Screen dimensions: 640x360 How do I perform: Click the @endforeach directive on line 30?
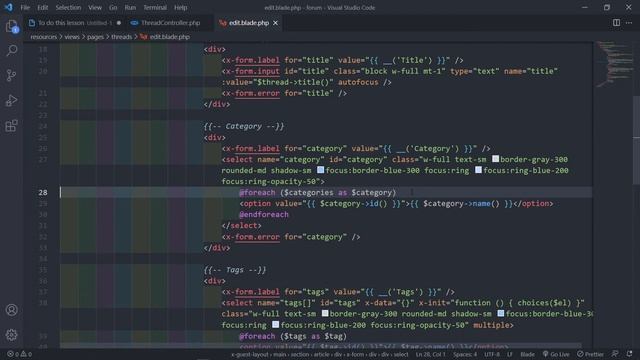point(264,214)
